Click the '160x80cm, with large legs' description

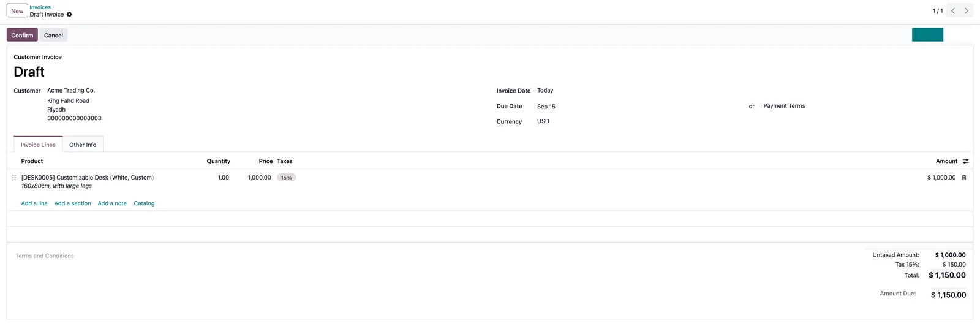(56, 186)
